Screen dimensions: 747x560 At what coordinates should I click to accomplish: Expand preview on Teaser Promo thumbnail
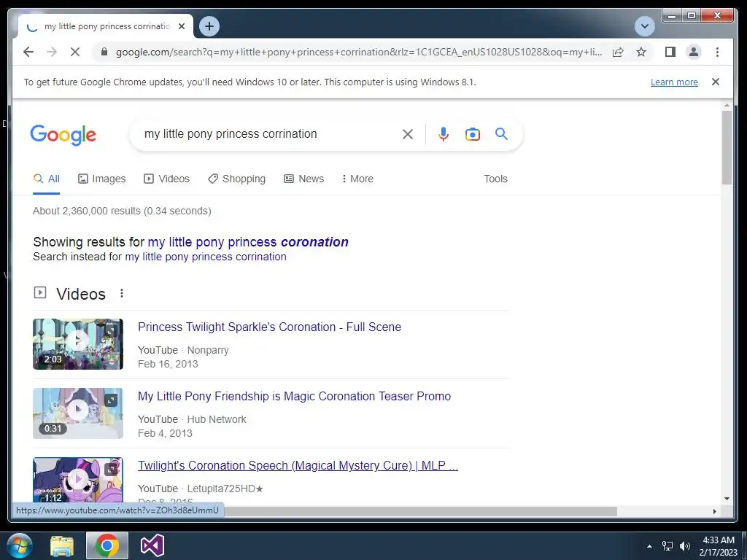[x=111, y=400]
